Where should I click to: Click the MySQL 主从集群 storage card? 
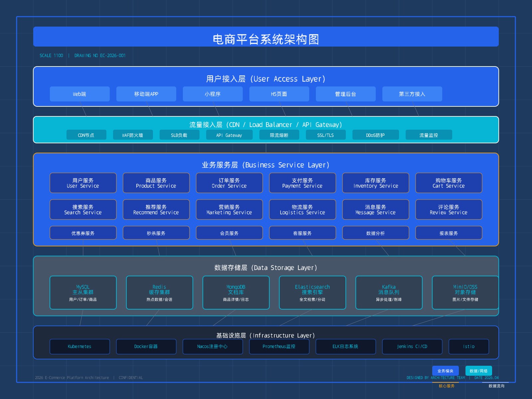[83, 293]
